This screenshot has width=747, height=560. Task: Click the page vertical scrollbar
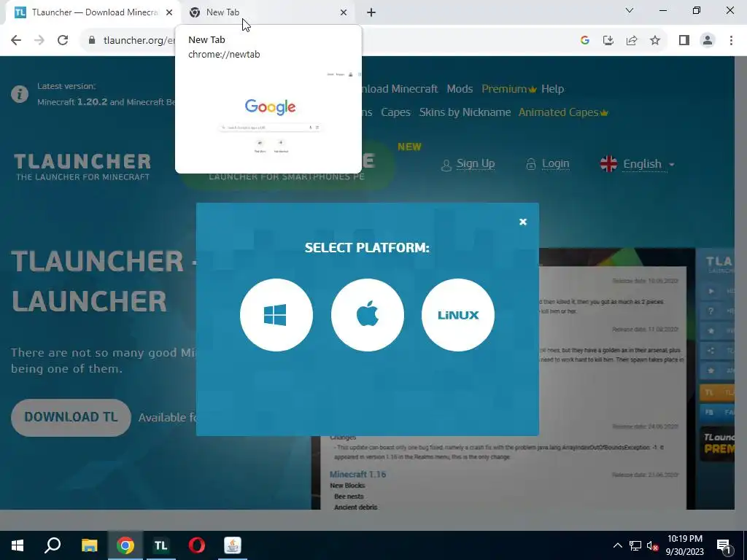[x=740, y=283]
